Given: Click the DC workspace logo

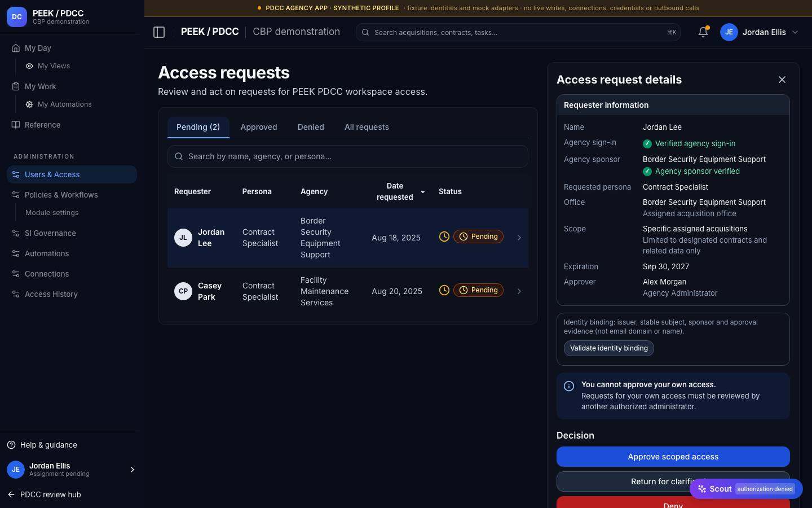Looking at the screenshot, I should click(x=17, y=17).
